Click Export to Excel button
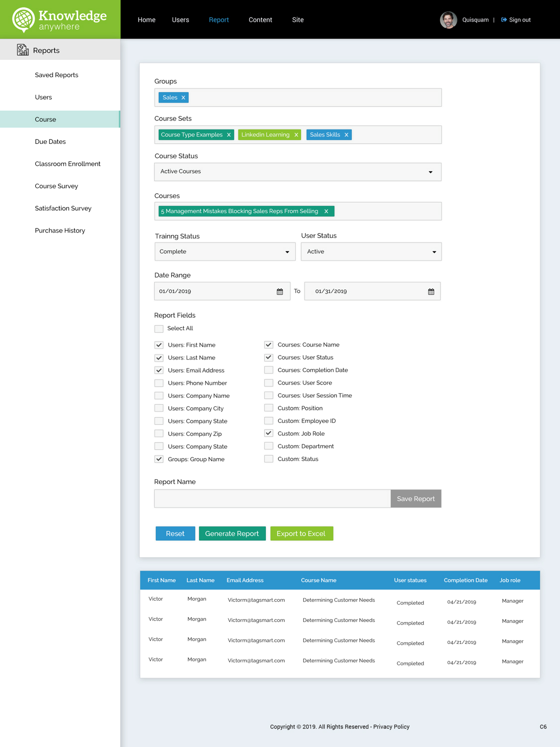 click(301, 533)
